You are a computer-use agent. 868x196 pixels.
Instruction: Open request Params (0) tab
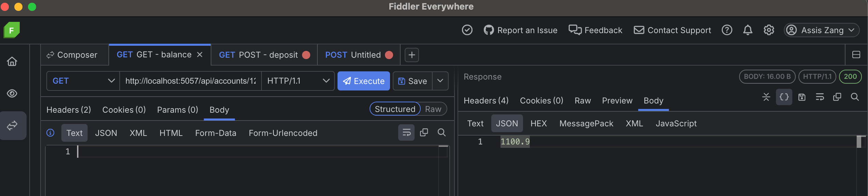click(178, 110)
